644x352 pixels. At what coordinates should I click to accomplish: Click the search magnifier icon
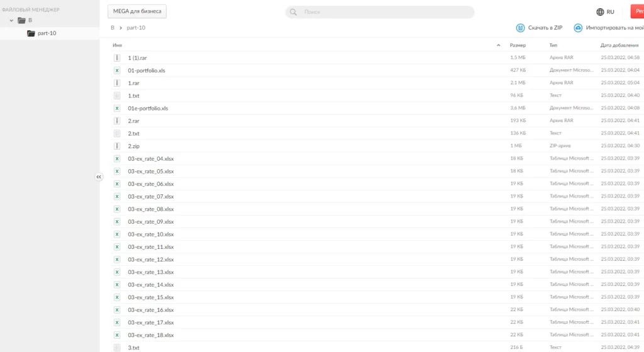click(x=293, y=12)
